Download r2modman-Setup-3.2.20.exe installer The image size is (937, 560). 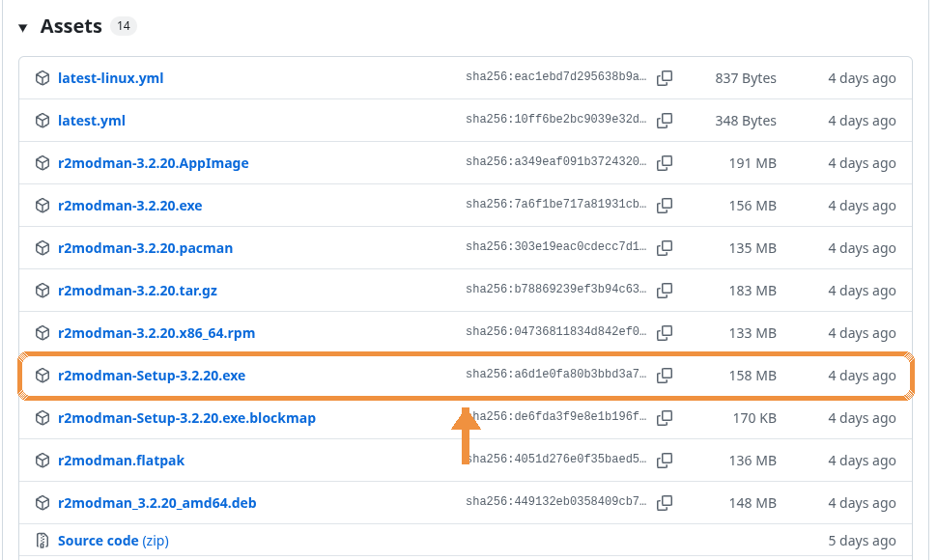(152, 376)
